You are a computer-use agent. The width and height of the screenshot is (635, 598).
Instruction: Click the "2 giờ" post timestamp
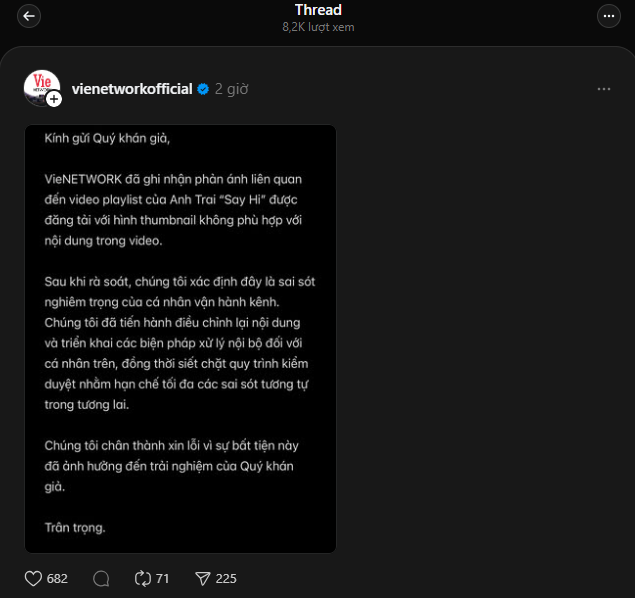click(231, 89)
